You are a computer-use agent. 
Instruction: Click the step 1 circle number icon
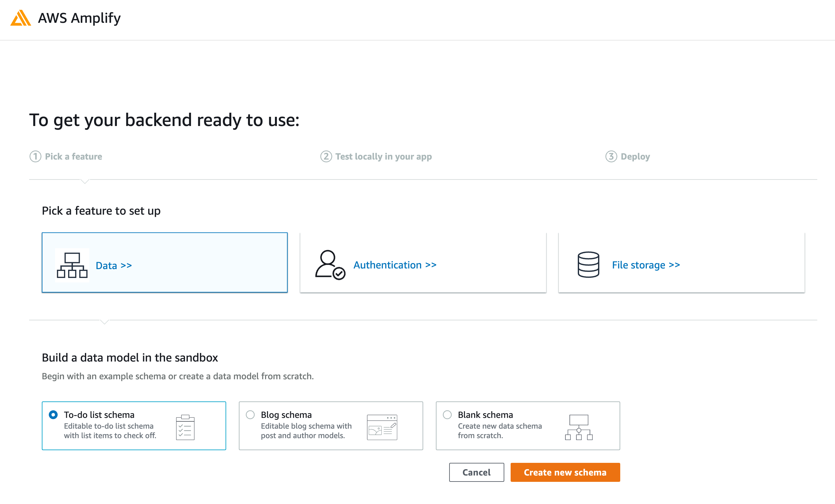(x=35, y=156)
